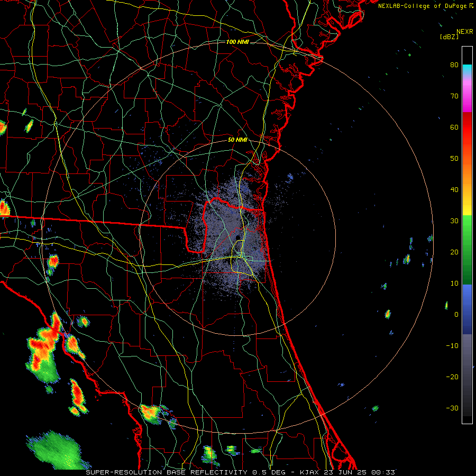The width and height of the screenshot is (476, 476).
Task: Click the 10 value on the dBZ scale
Action: [454, 283]
